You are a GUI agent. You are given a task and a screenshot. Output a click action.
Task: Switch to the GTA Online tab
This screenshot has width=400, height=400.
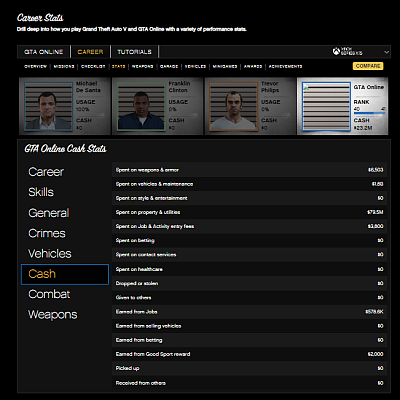pos(44,52)
